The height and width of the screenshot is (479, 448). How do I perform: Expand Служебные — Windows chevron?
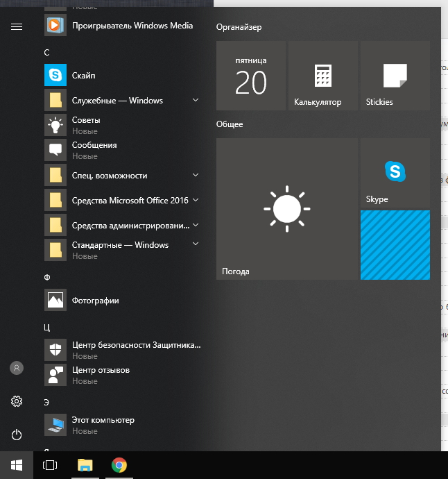[196, 100]
